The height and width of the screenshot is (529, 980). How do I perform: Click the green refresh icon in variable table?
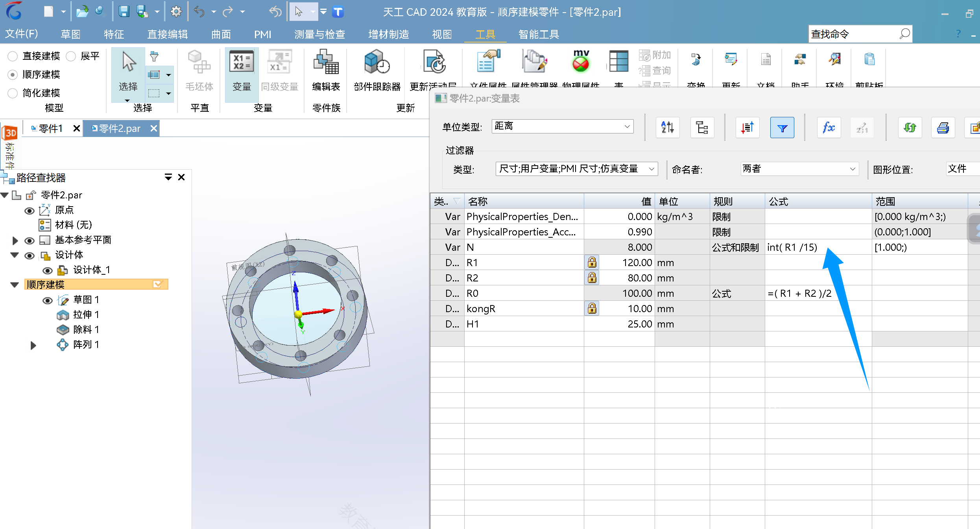pos(910,128)
